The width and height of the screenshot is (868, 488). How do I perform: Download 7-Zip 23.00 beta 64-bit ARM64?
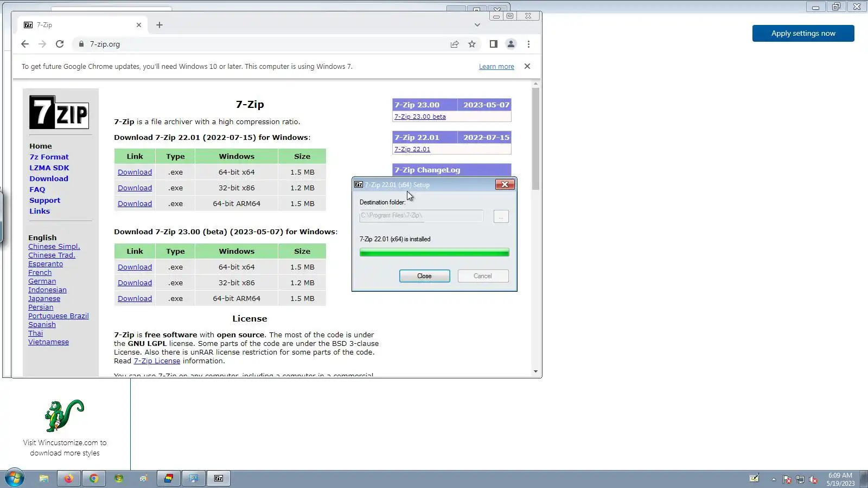[x=135, y=298]
